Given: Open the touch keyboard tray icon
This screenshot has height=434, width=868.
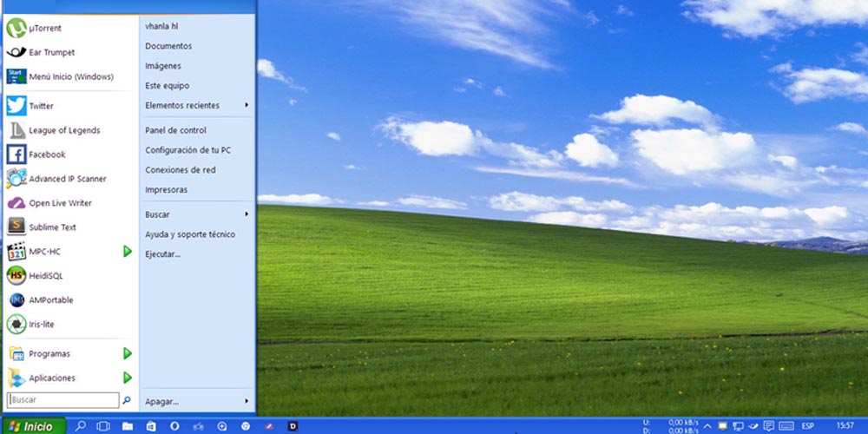Looking at the screenshot, I should click(x=786, y=425).
